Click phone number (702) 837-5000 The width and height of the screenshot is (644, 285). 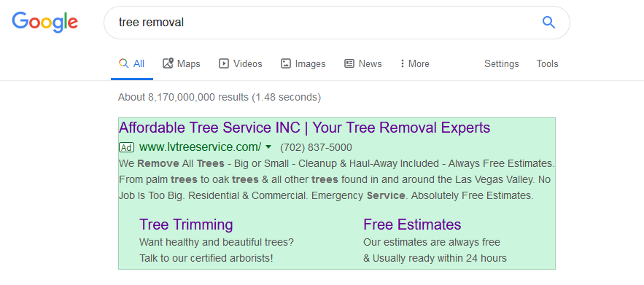(316, 147)
